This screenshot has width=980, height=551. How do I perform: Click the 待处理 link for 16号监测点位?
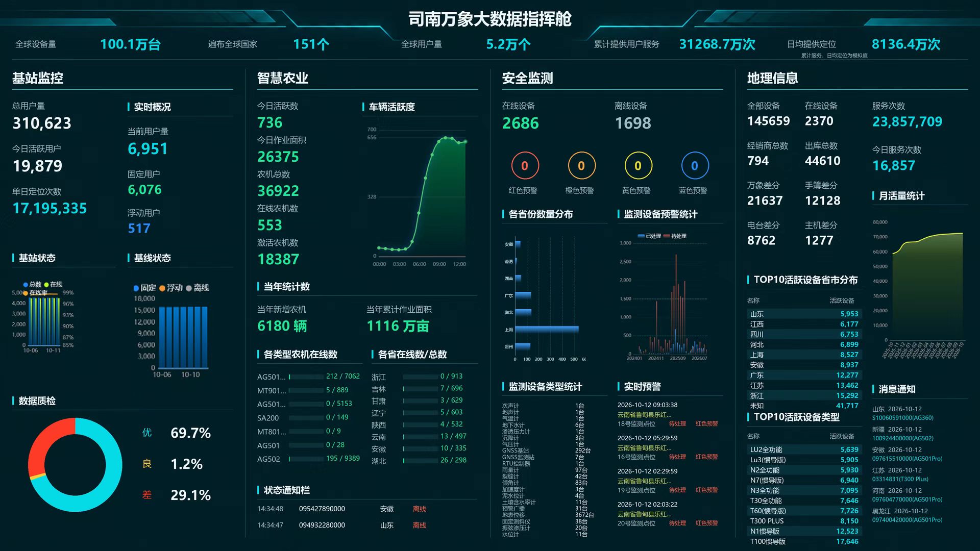click(677, 457)
